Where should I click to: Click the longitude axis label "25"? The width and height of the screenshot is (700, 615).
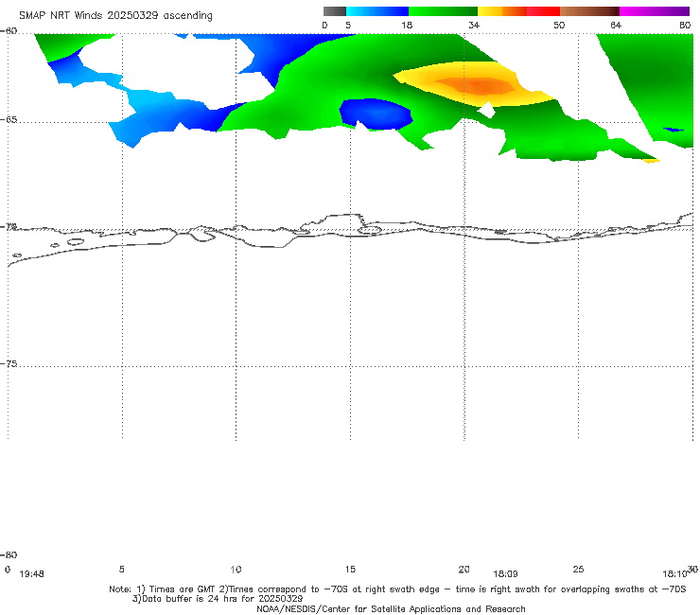click(578, 569)
